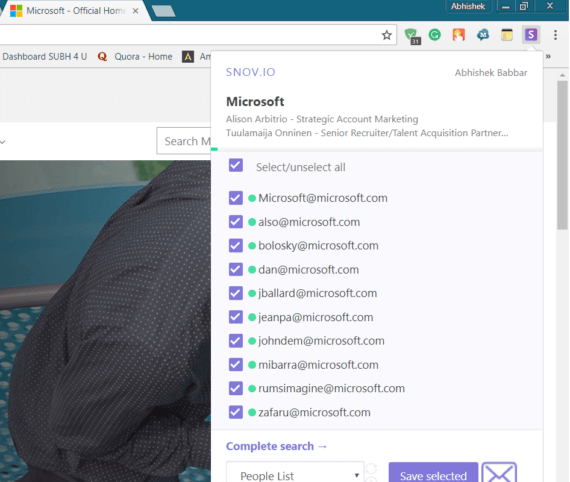Toggle the Select/unselect all checkbox
Screen dimensions: 570x482
[236, 165]
